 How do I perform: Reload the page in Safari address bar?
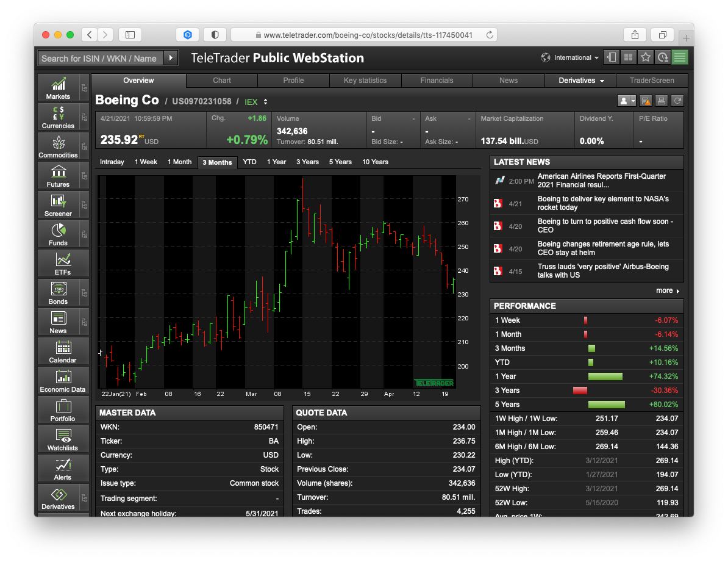pyautogui.click(x=490, y=35)
